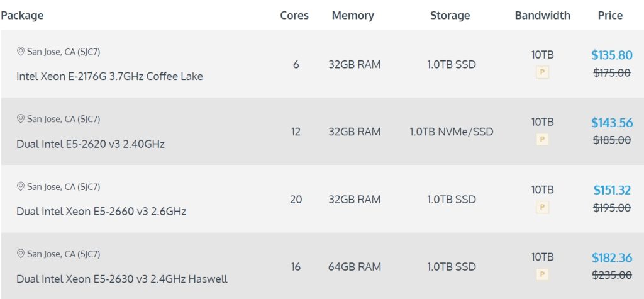Image resolution: width=644 pixels, height=299 pixels.
Task: Sort by the Package column header
Action: 23,16
